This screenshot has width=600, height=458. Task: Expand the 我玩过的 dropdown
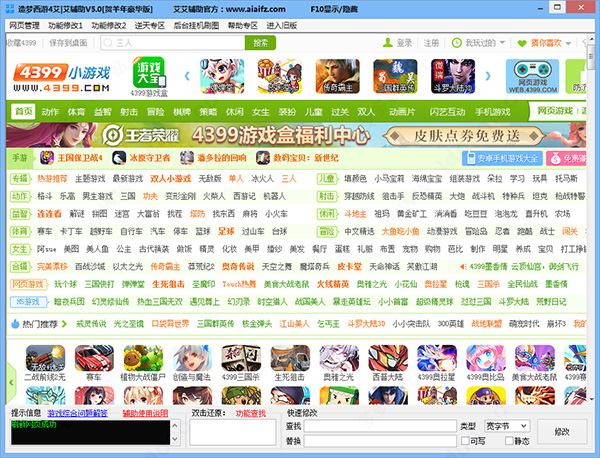point(502,42)
